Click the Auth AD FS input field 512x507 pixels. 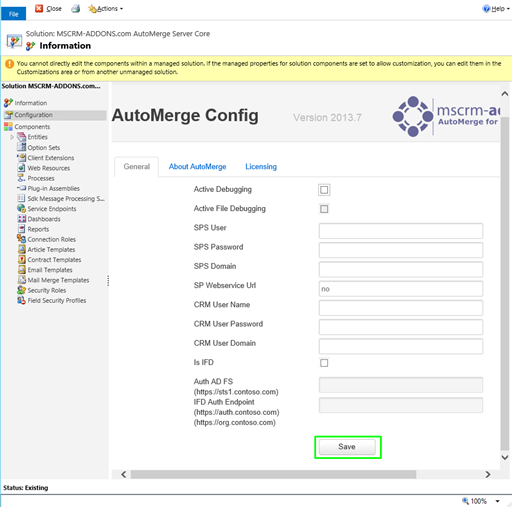tap(401, 385)
